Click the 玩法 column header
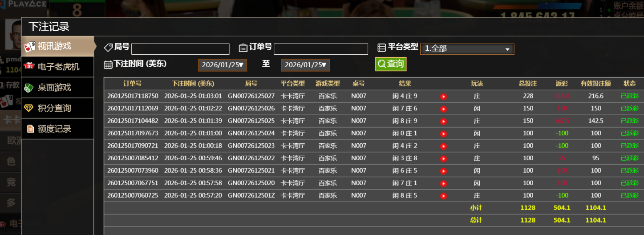Viewport: 644px width, 235px height. [x=477, y=83]
